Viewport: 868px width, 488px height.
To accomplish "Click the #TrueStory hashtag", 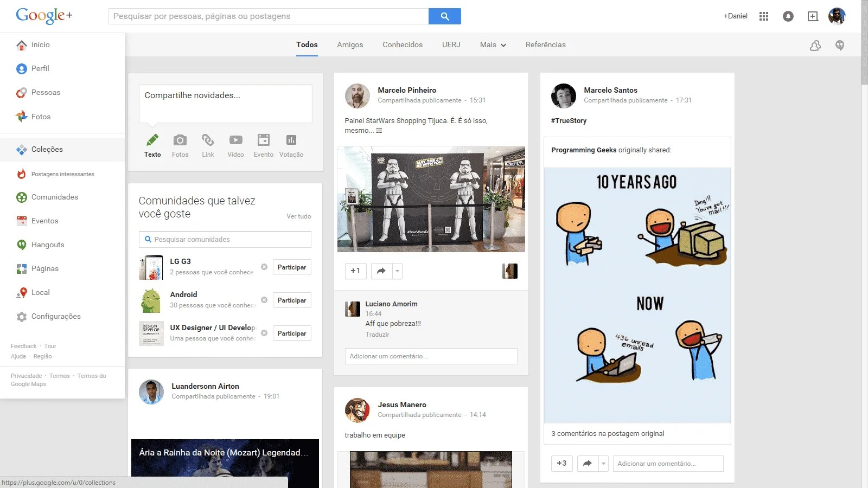I will click(x=569, y=121).
